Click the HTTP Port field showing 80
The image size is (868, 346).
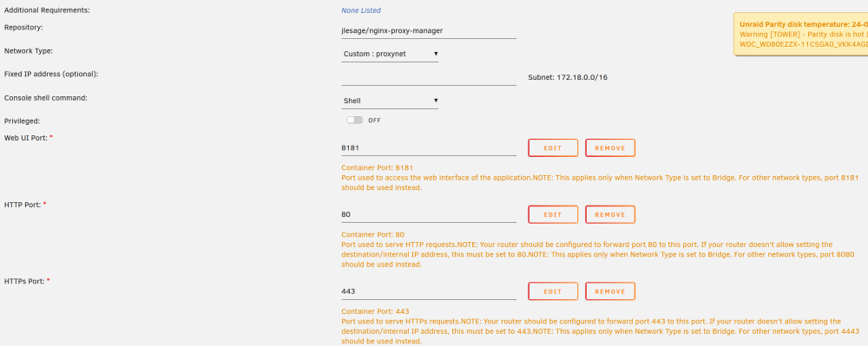[x=429, y=214]
